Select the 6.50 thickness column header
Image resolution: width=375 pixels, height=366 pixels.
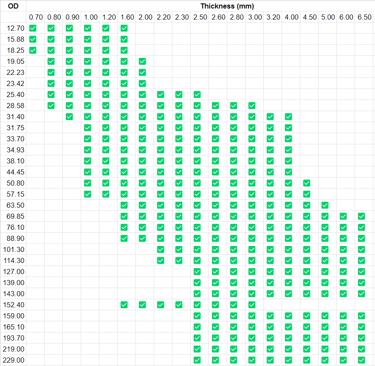[364, 17]
